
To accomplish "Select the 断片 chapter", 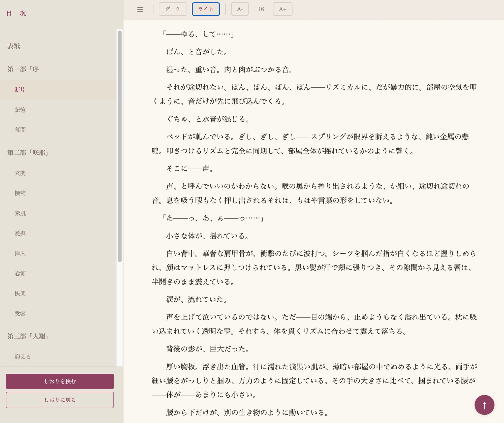I will coord(20,90).
